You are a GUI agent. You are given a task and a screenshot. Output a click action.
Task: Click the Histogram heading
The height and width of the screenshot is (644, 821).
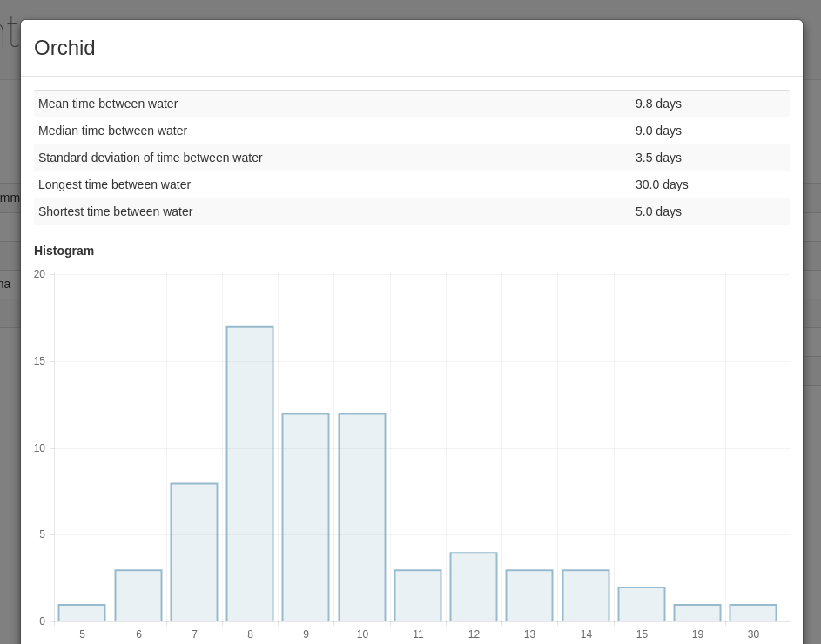64,251
